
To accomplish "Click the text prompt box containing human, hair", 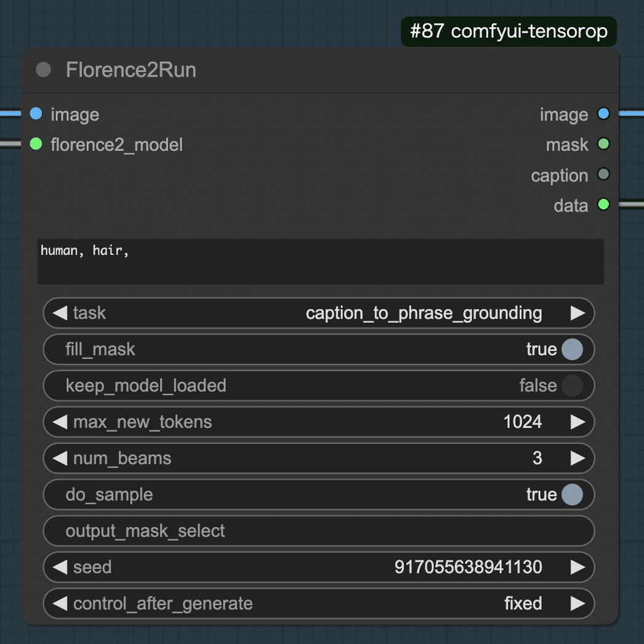I will [x=320, y=262].
